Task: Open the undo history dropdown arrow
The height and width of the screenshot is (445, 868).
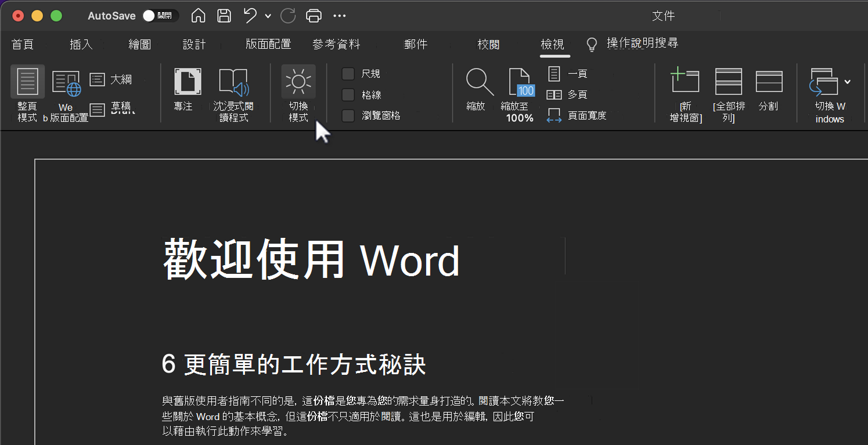Action: (x=268, y=16)
